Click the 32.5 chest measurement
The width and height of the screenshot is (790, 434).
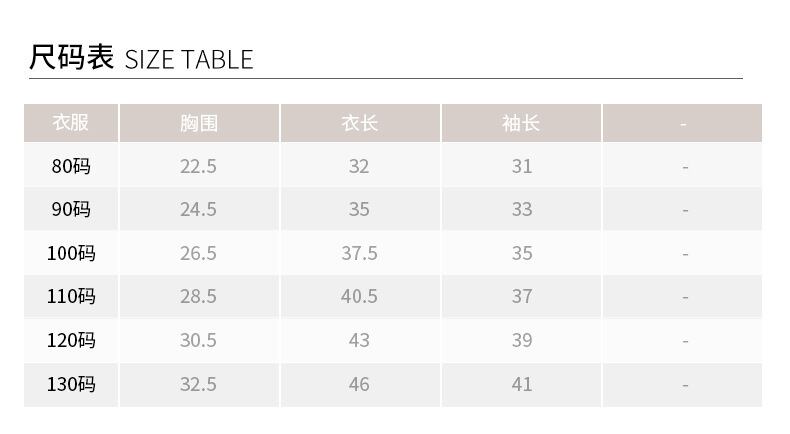pyautogui.click(x=198, y=384)
